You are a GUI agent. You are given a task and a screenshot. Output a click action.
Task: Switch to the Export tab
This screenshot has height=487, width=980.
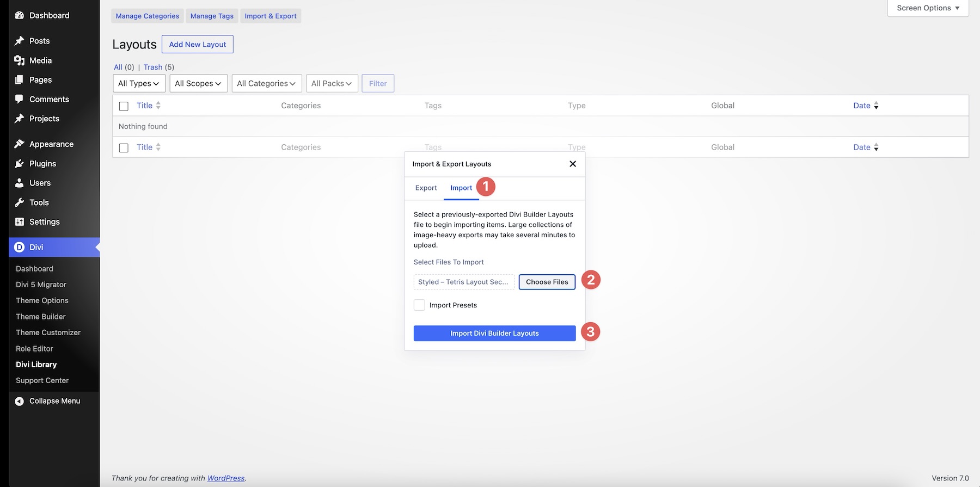(x=426, y=188)
